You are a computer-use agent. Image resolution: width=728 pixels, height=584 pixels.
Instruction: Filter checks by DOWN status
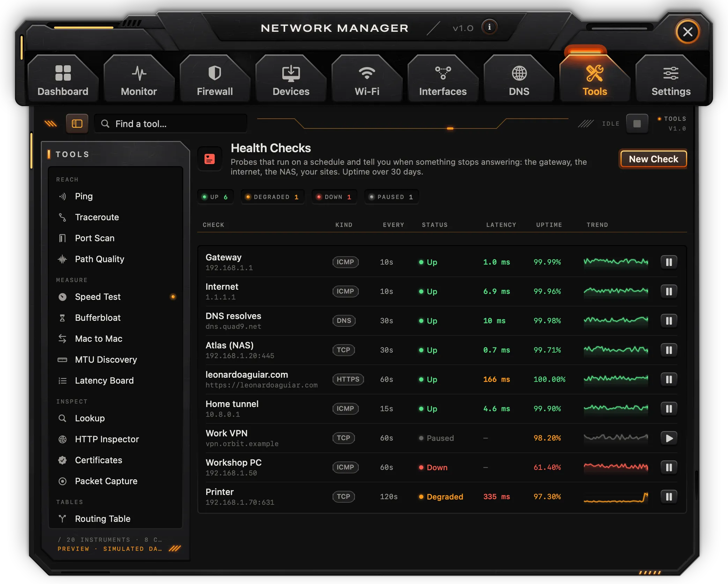[334, 197]
